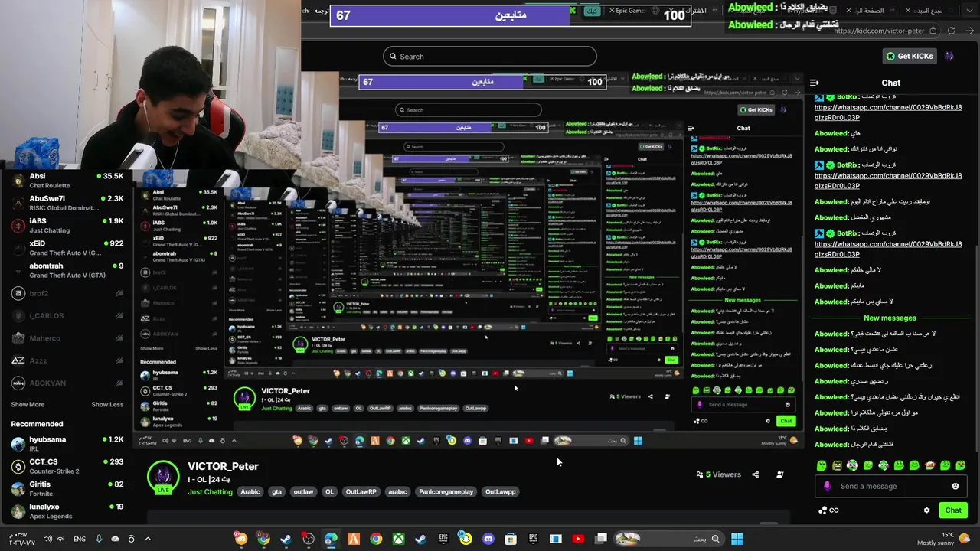Click the first green emote in chat quick bar
Image resolution: width=980 pixels, height=551 pixels.
point(822,465)
